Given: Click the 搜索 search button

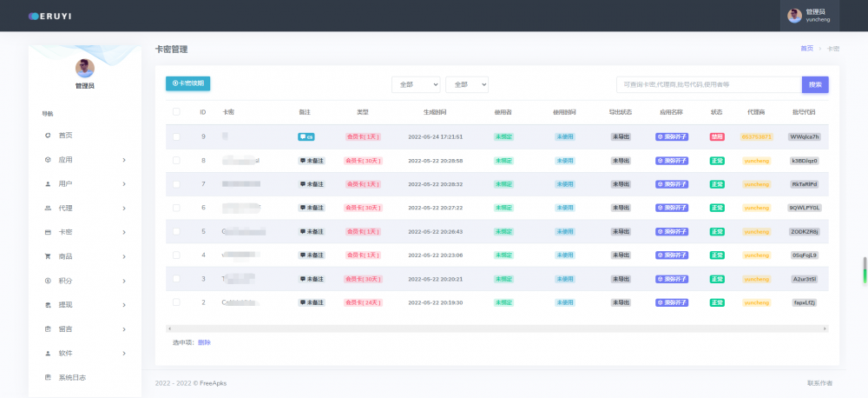Looking at the screenshot, I should point(815,84).
